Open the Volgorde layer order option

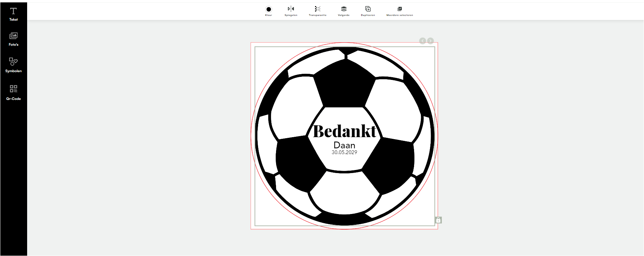[344, 9]
